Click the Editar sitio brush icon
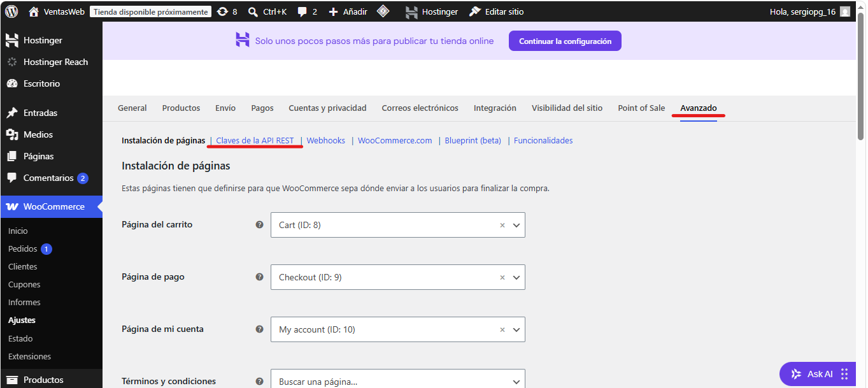 click(x=474, y=11)
